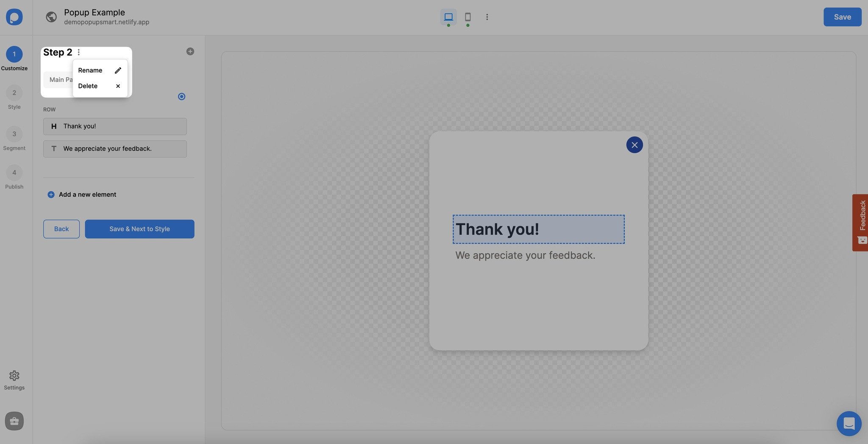
Task: Select the desktop preview icon
Action: (x=448, y=17)
